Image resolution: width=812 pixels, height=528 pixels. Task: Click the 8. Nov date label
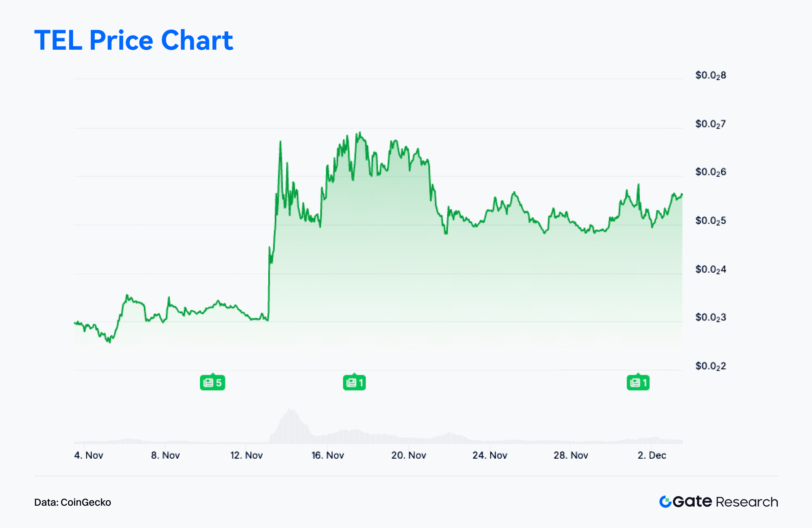tap(165, 455)
